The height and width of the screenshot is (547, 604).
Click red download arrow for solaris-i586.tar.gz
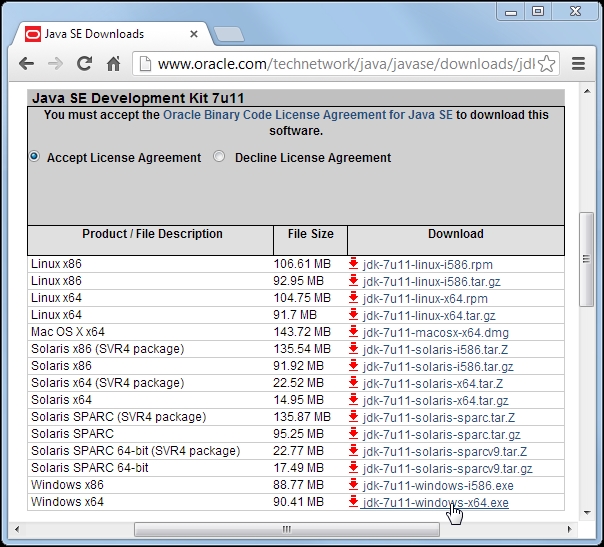tap(353, 366)
